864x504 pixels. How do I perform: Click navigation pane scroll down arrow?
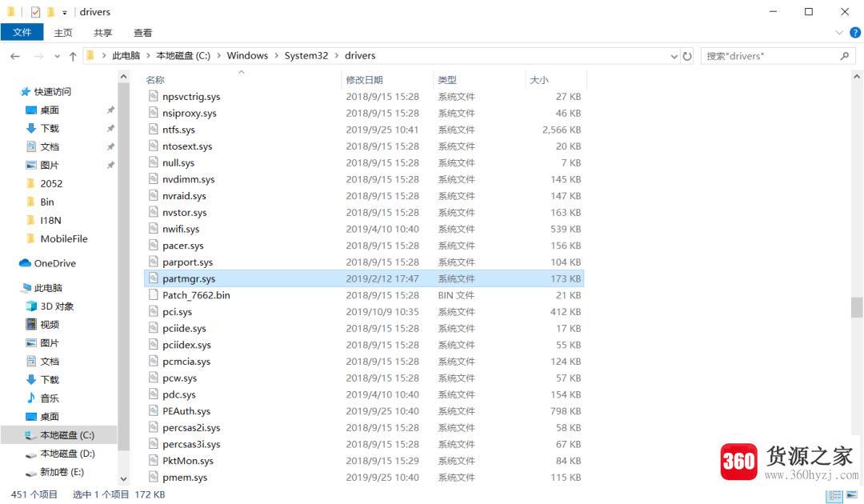click(123, 478)
